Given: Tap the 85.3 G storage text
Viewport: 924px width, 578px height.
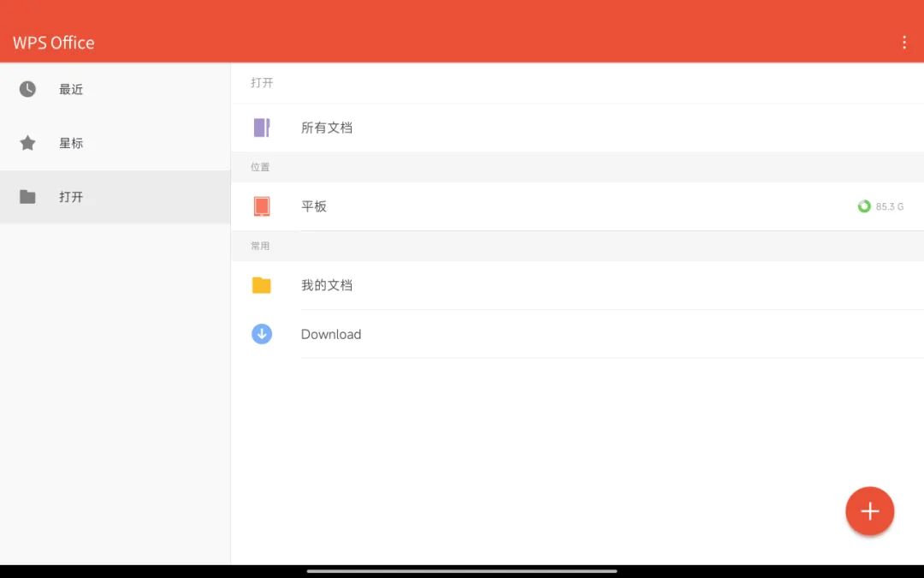Looking at the screenshot, I should tap(889, 206).
